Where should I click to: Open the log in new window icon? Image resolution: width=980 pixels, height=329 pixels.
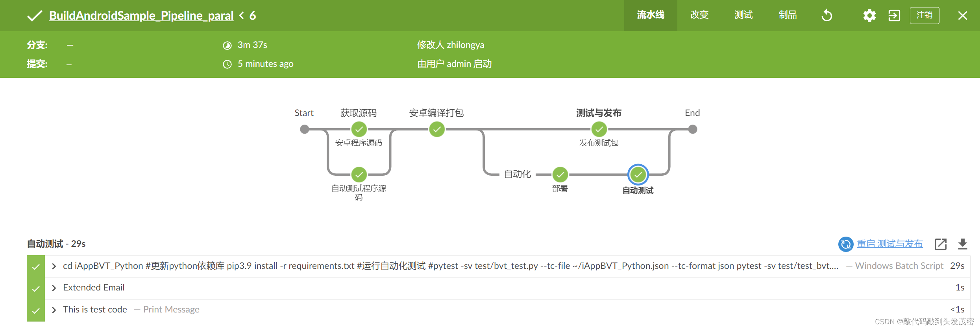click(x=940, y=244)
